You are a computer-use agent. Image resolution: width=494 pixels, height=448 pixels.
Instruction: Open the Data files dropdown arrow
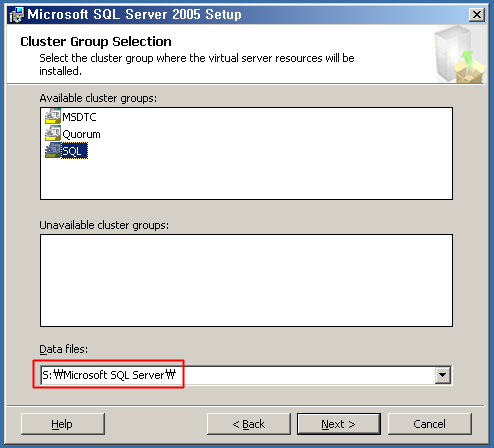tap(443, 375)
